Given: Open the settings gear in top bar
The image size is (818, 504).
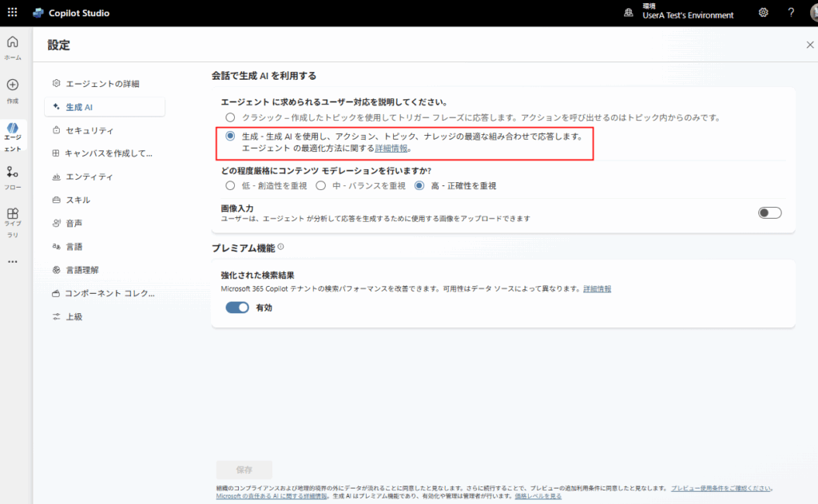Looking at the screenshot, I should [763, 13].
